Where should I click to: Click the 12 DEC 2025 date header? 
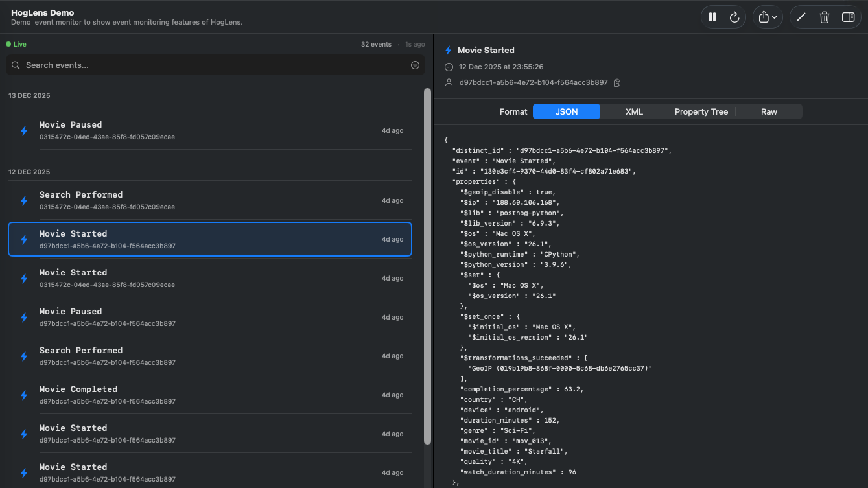coord(29,172)
